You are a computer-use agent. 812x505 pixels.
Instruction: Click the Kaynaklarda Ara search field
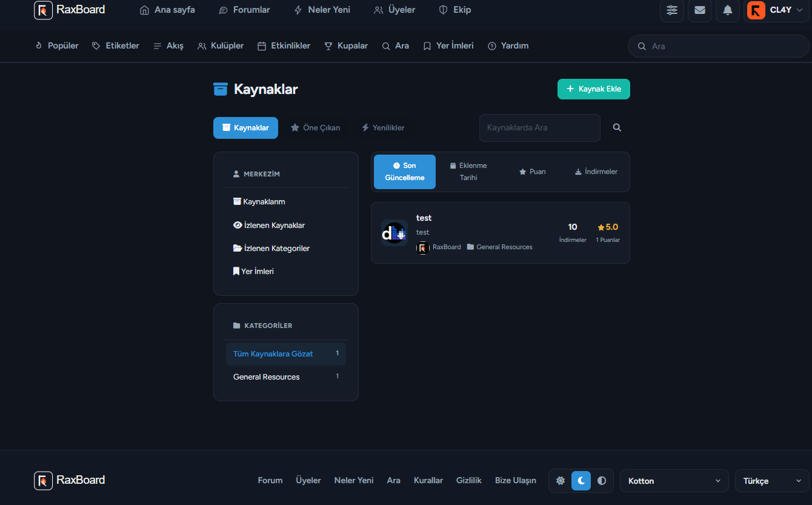[x=540, y=128]
